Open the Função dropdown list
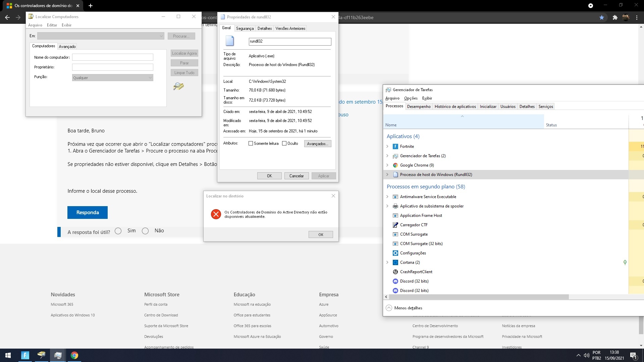The width and height of the screenshot is (644, 362). (113, 78)
